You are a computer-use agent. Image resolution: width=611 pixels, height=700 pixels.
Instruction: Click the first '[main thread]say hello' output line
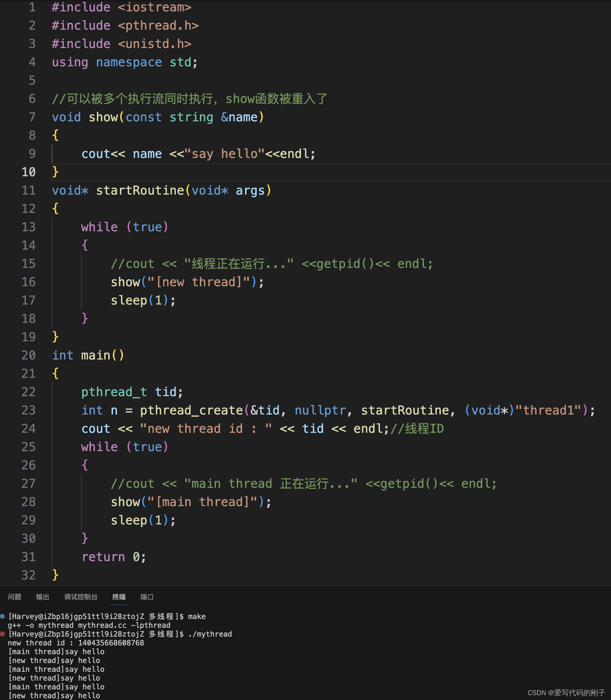coord(56,652)
